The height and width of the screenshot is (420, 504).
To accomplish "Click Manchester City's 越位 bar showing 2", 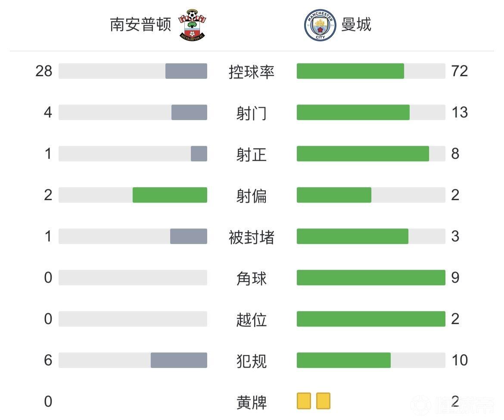I will coord(370,319).
